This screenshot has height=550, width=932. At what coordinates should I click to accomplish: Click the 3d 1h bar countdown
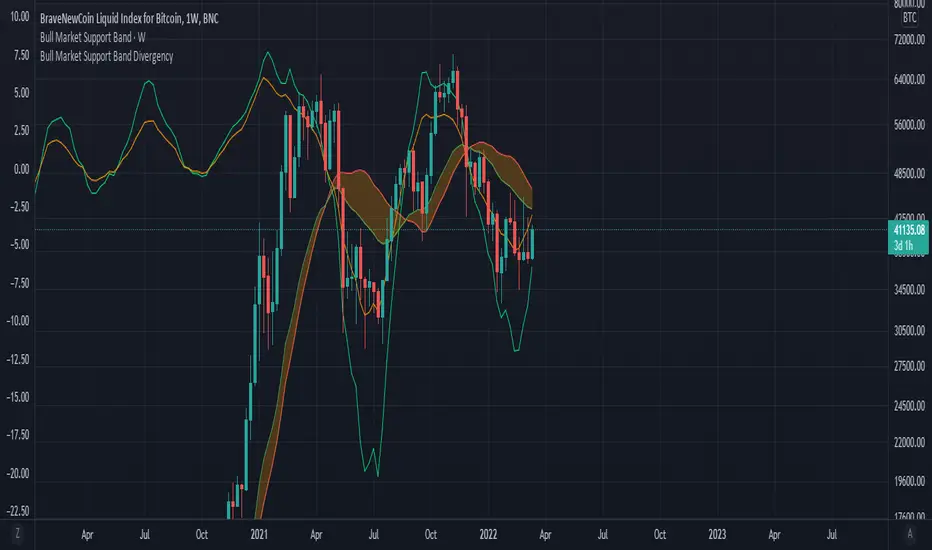pos(903,245)
